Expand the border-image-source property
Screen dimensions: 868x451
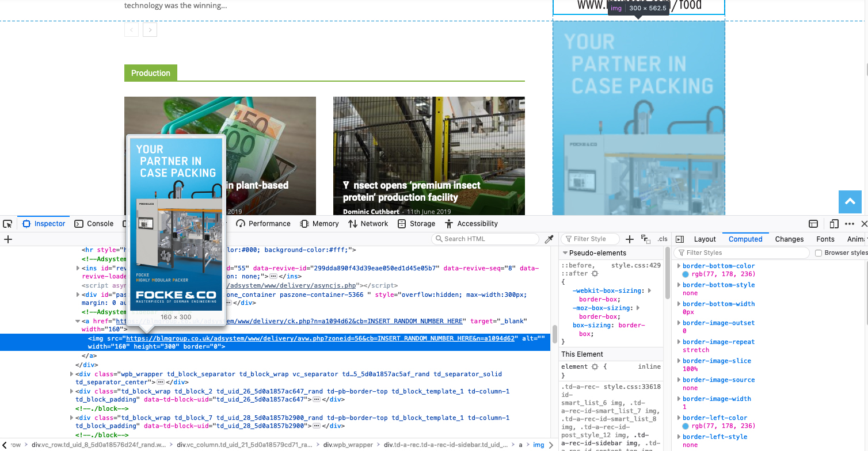click(x=679, y=380)
